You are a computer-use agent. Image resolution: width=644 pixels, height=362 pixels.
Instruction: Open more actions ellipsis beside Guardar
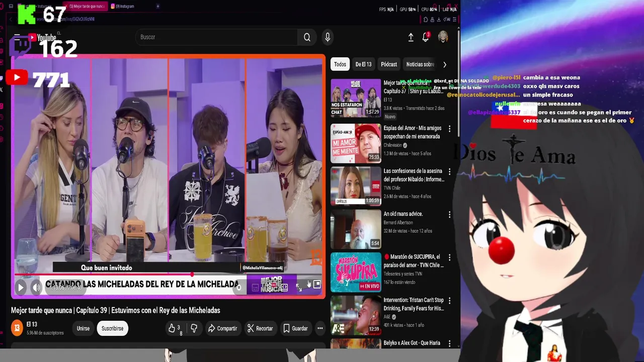[x=320, y=328]
